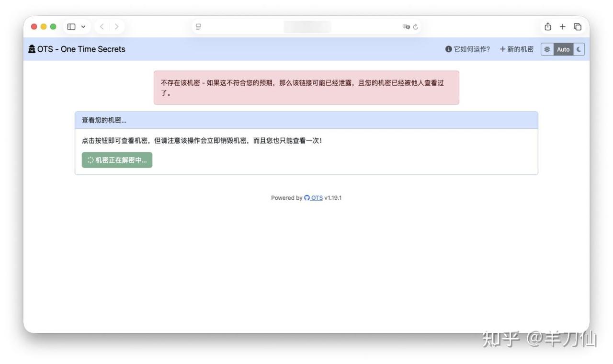Enable dark theme with moon button
This screenshot has height=364, width=613.
(x=579, y=49)
